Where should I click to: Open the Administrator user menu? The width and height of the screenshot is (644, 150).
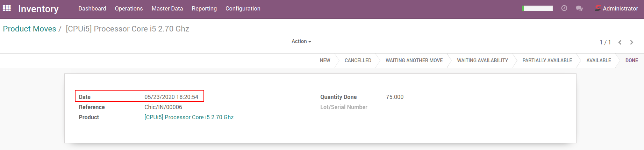tap(620, 8)
